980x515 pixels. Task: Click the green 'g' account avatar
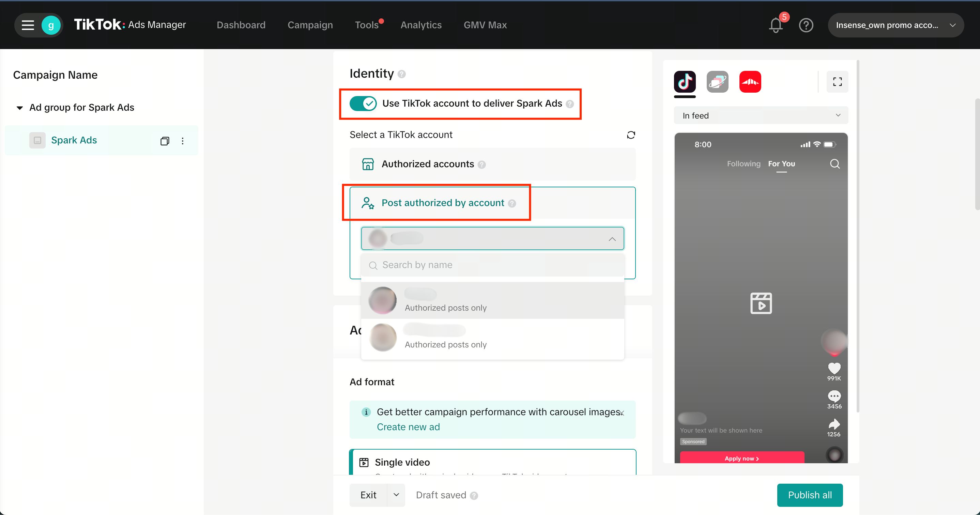click(51, 25)
